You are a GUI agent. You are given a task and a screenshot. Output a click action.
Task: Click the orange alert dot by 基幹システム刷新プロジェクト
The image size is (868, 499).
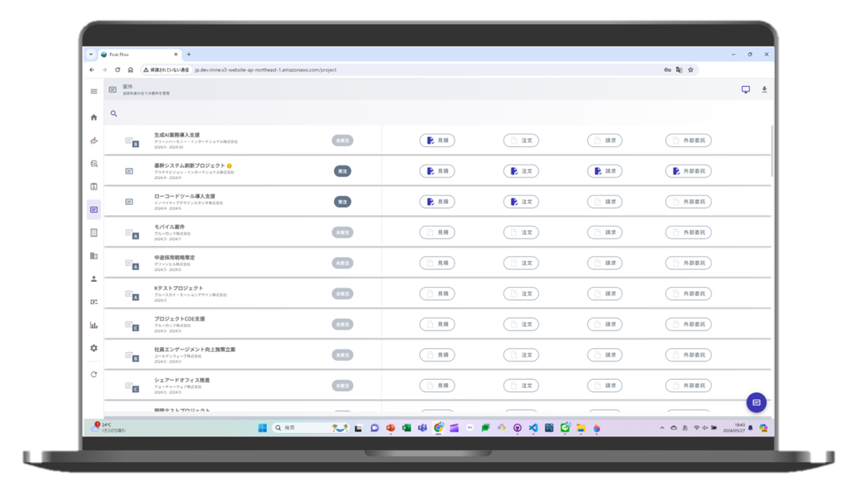point(229,166)
